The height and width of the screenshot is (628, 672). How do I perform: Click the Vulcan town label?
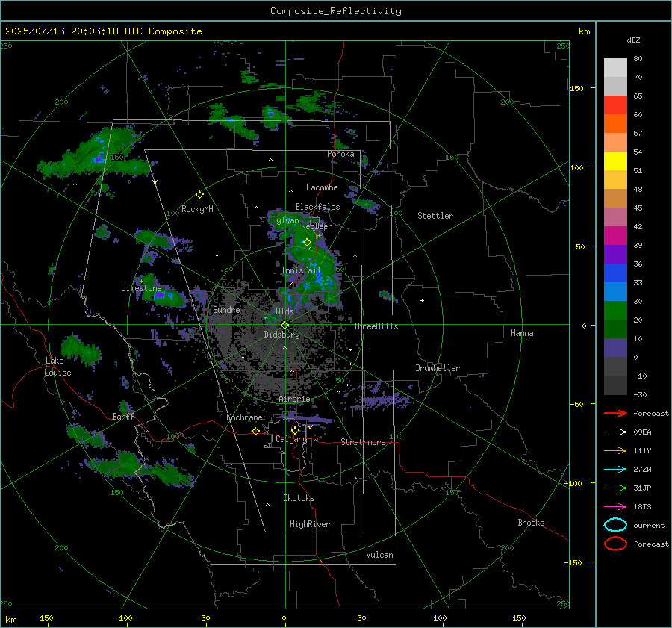[x=379, y=555]
